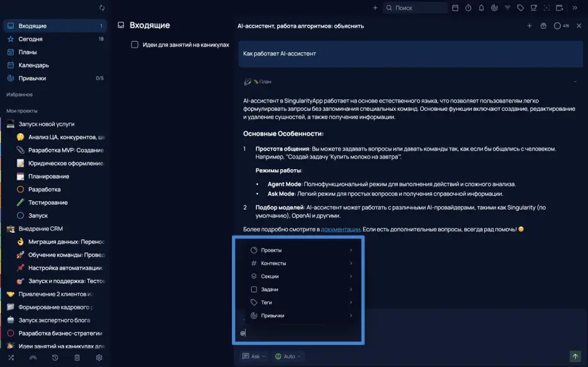Click the history clock icon in sidebar footer

55,358
